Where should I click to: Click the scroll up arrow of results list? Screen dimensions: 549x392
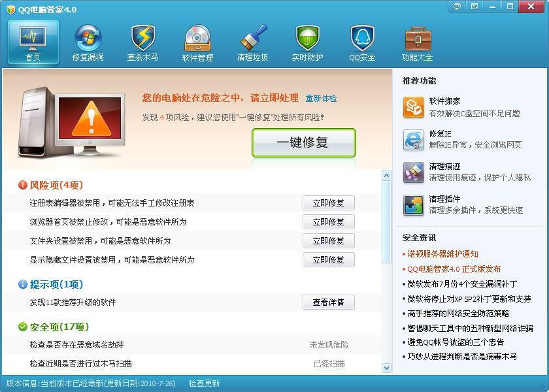386,175
